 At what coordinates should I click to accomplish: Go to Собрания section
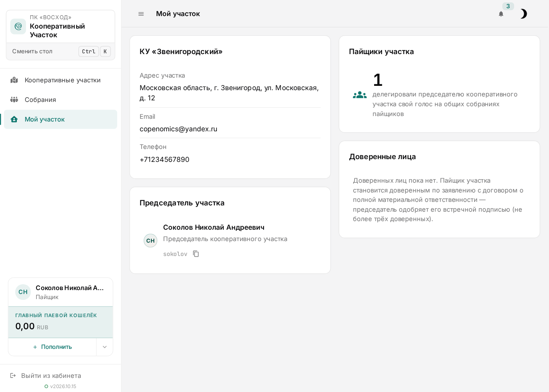pyautogui.click(x=60, y=100)
